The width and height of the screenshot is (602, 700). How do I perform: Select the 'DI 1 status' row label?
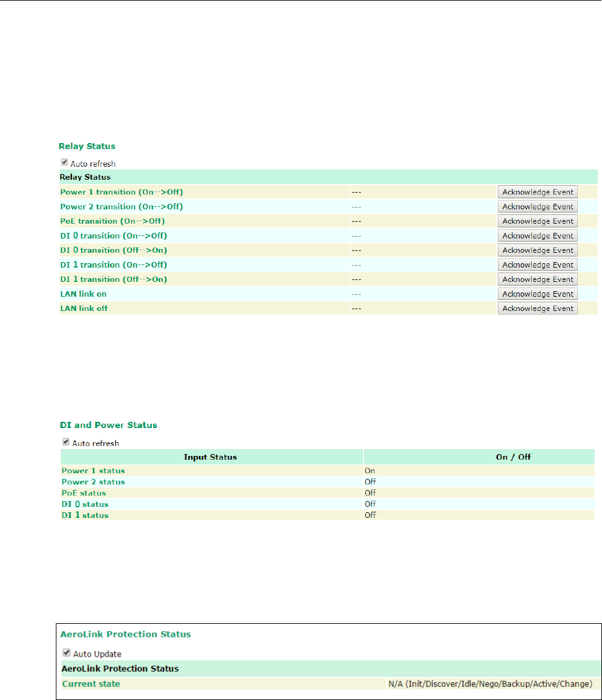86,515
